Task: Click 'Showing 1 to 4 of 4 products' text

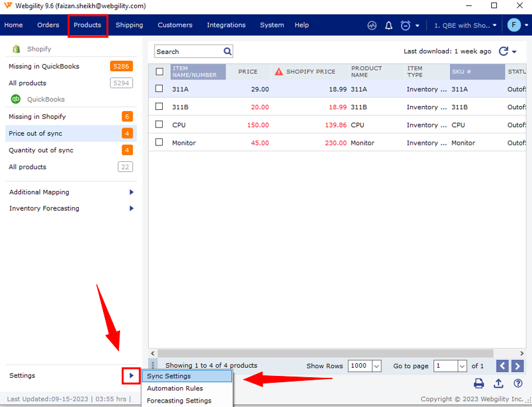Action: coord(211,366)
